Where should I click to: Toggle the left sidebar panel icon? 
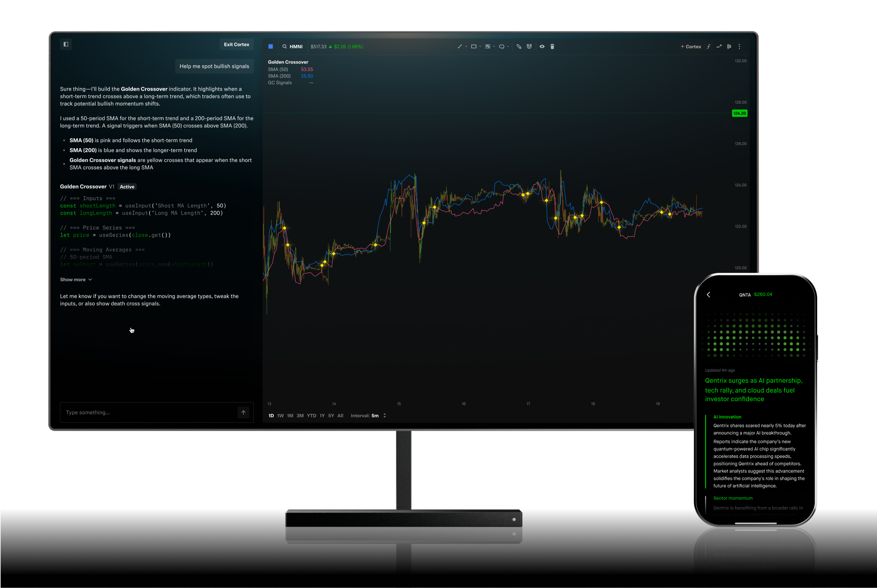point(66,44)
